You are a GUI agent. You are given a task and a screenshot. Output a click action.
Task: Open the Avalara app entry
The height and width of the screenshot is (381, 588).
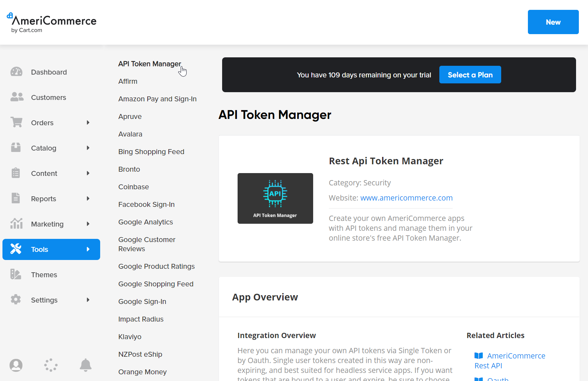coord(130,134)
